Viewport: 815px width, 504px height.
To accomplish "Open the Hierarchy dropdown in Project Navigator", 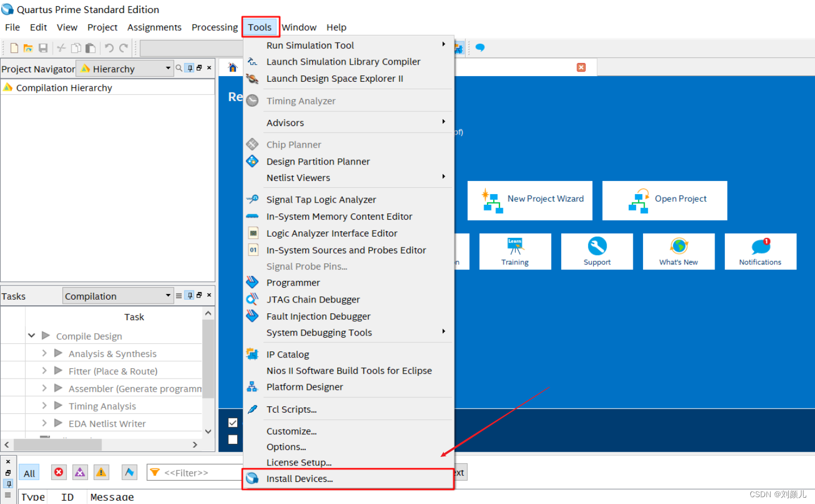I will (x=124, y=69).
